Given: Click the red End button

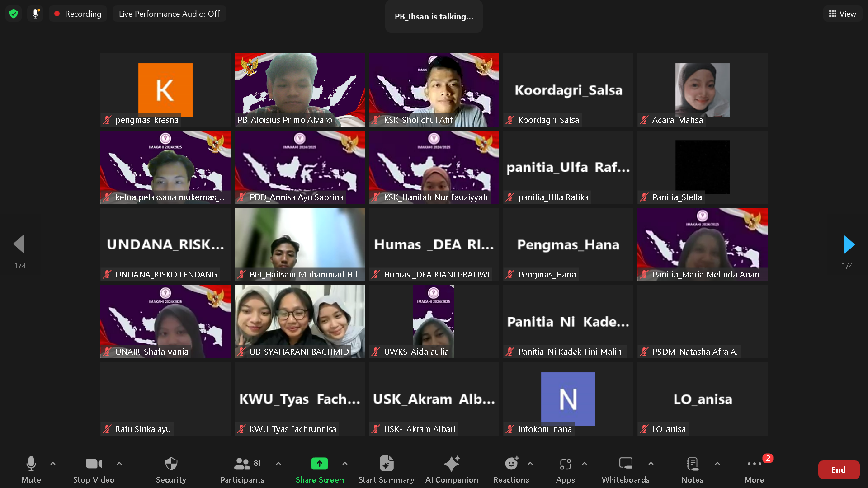Looking at the screenshot, I should click(838, 469).
